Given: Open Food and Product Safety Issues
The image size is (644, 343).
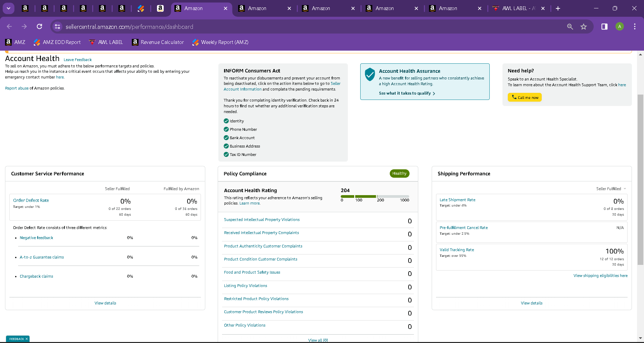Looking at the screenshot, I should (252, 272).
